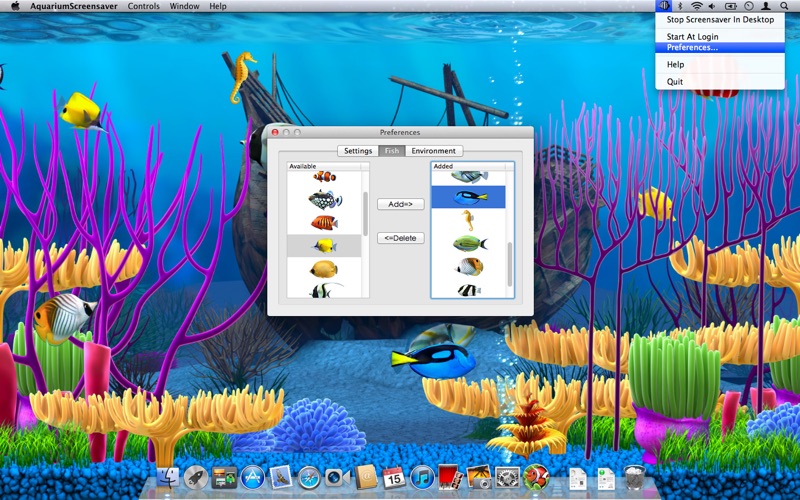Click the AquariumScreensaver fish menu bar icon
The width and height of the screenshot is (800, 500).
664,6
